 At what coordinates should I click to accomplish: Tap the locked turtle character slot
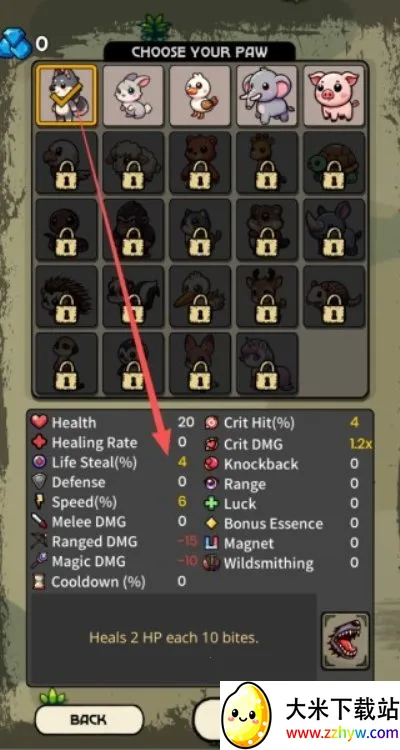pos(334,163)
